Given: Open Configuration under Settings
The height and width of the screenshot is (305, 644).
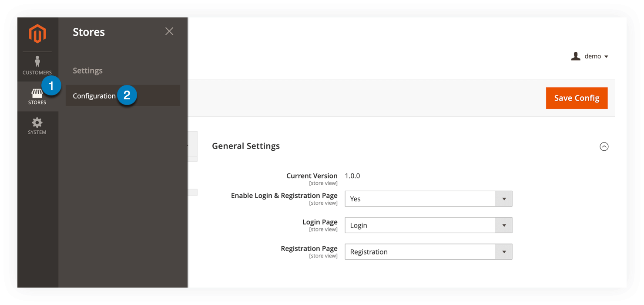Looking at the screenshot, I should (94, 96).
